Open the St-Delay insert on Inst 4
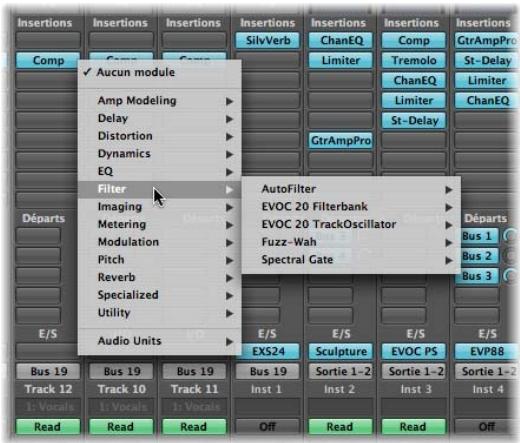Screen dimensions: 520x443 487,61
